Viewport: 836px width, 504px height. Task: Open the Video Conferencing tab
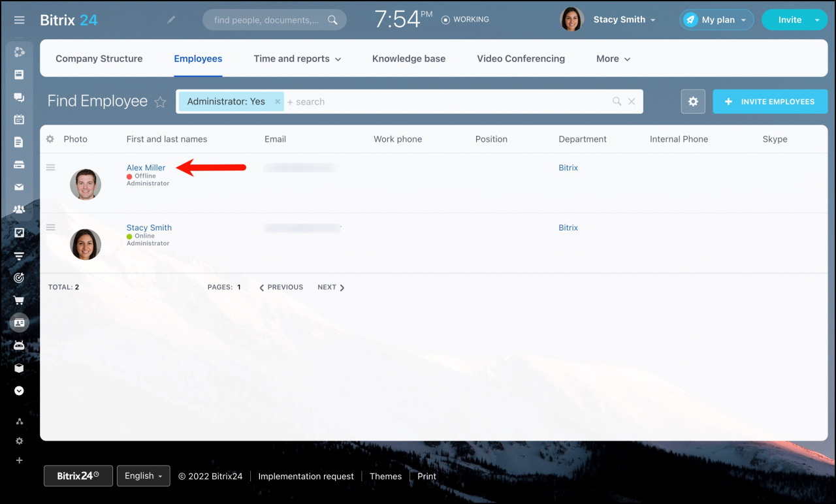click(521, 59)
